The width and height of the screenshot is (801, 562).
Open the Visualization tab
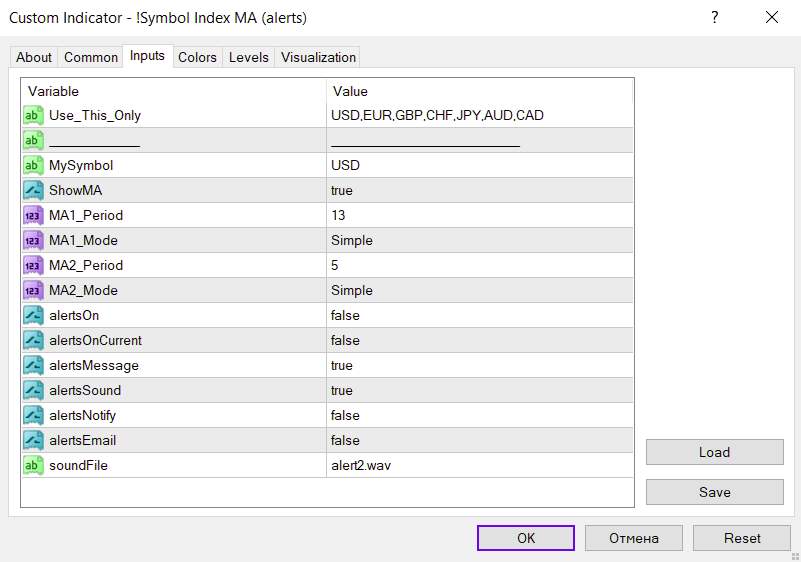318,57
